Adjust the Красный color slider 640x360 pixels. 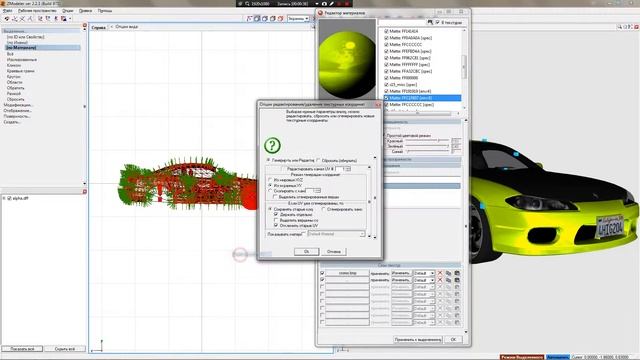click(427, 140)
